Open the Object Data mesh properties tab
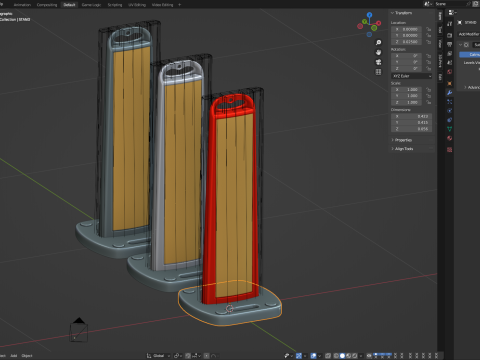 [449, 129]
